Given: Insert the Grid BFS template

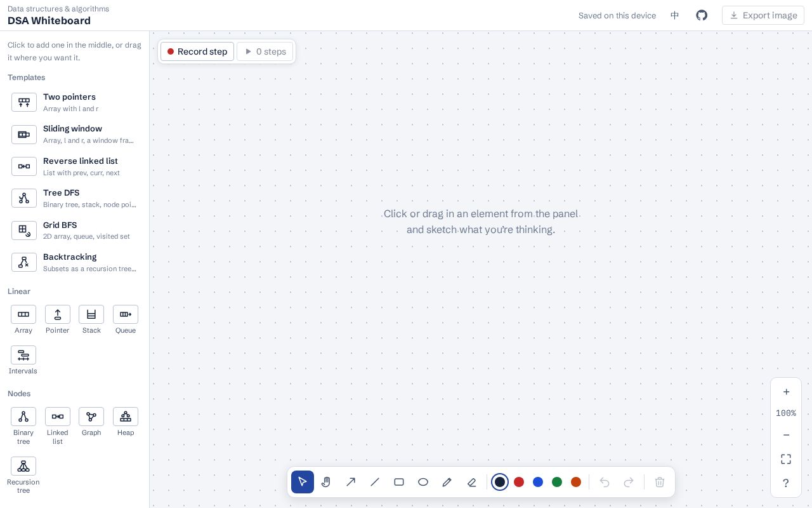Looking at the screenshot, I should coord(75,231).
